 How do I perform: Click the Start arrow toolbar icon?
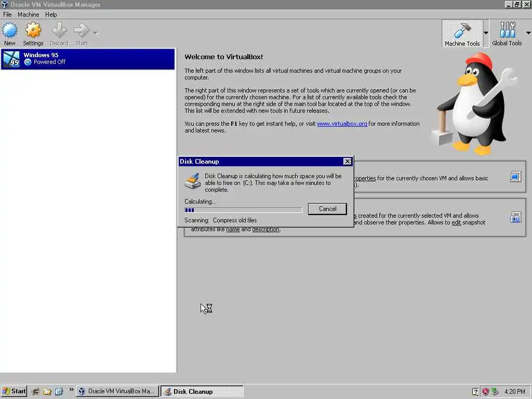tap(82, 31)
